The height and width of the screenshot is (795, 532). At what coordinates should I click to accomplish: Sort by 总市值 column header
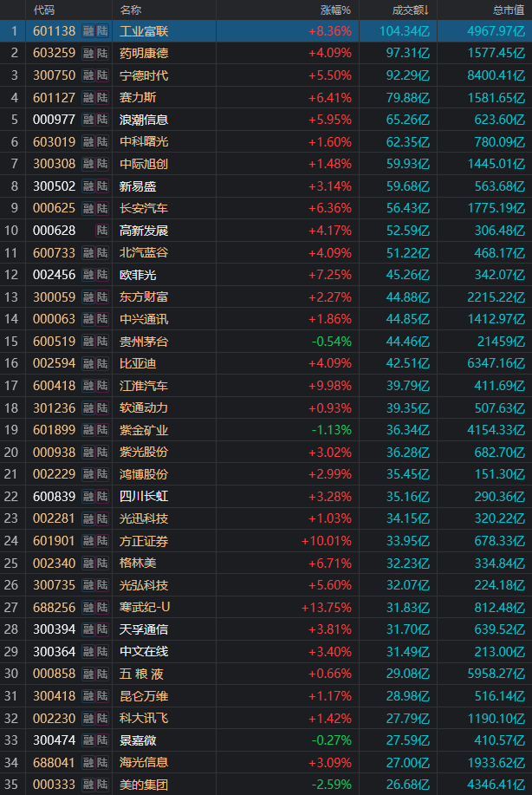click(507, 10)
